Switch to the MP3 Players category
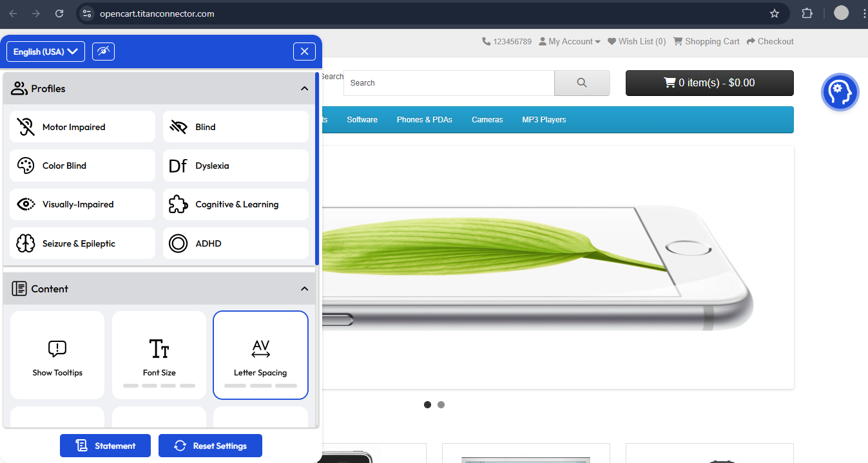868x463 pixels. (543, 120)
